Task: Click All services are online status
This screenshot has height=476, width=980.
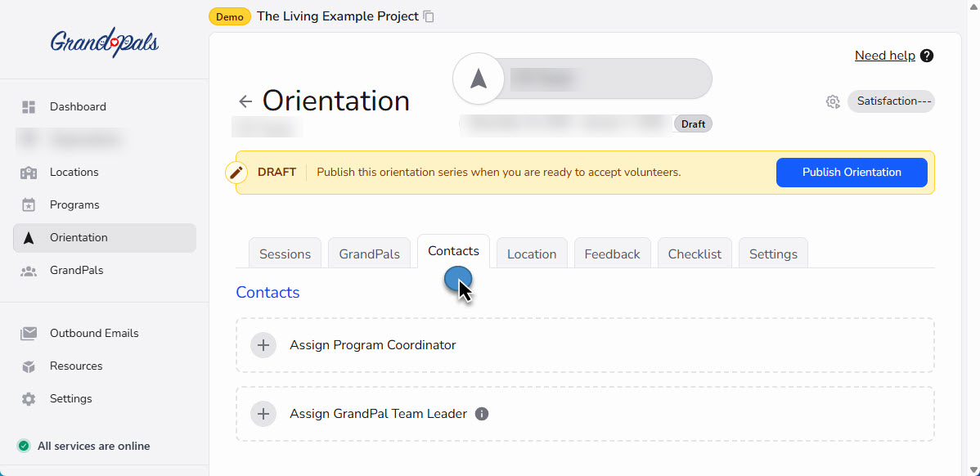Action: click(x=94, y=446)
